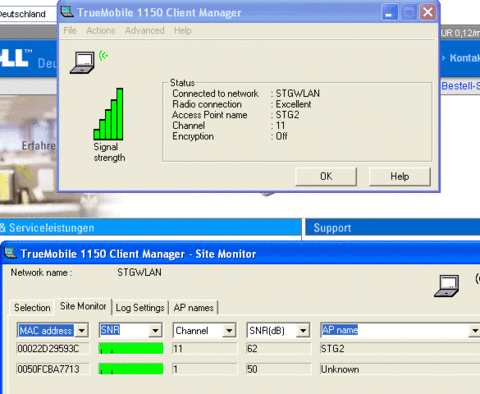Expand the Channel column dropdown
Screen dimensions: 480x394
coord(229,331)
